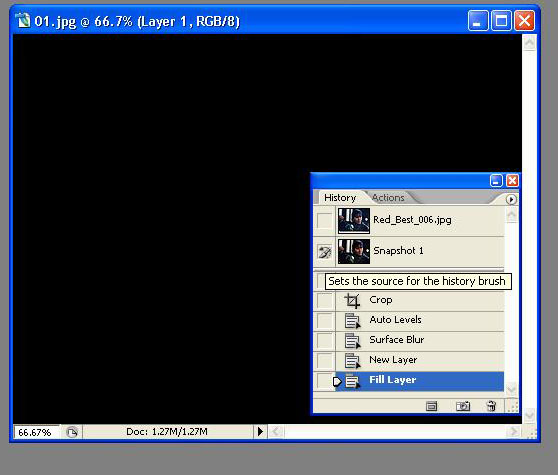Move the history state slider marker on Fill Layer

337,381
